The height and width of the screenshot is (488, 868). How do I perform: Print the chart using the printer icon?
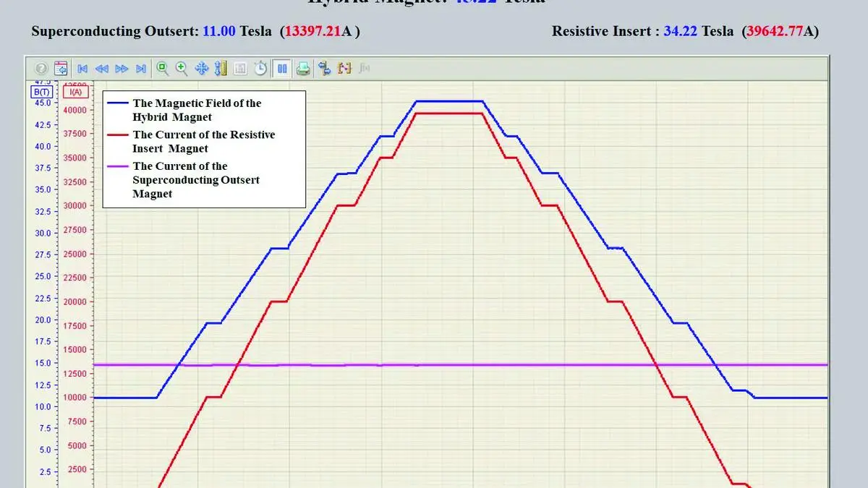point(304,69)
